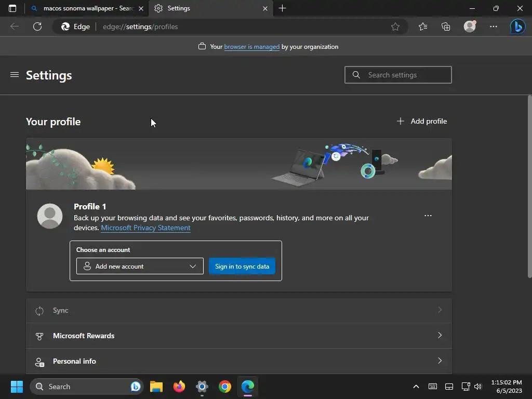Open the touch keyboard tray icon

coord(433,387)
